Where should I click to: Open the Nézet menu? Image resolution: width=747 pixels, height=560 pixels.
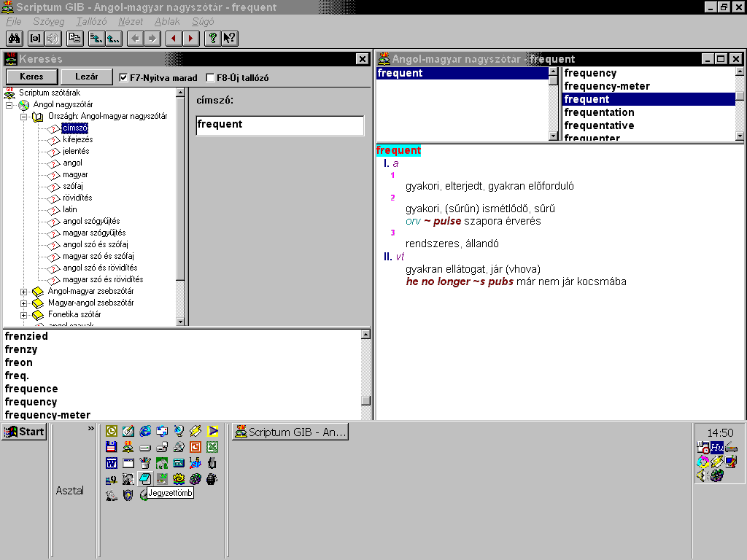coord(131,22)
